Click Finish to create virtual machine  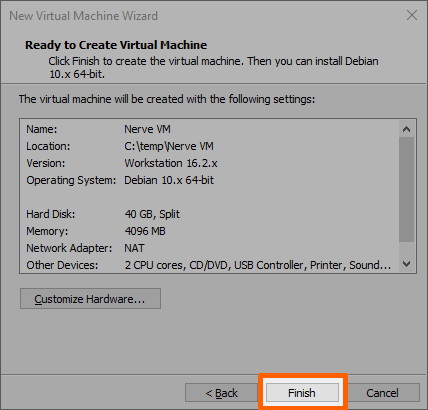[x=302, y=393]
